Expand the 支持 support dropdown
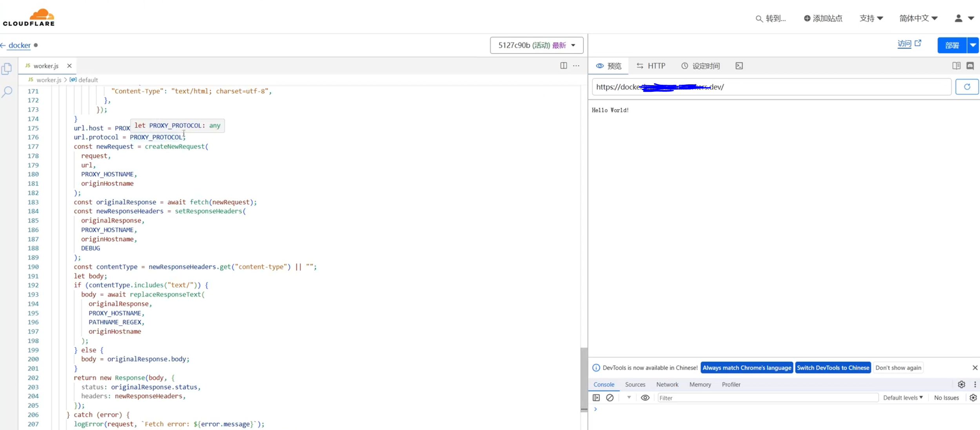 (871, 18)
